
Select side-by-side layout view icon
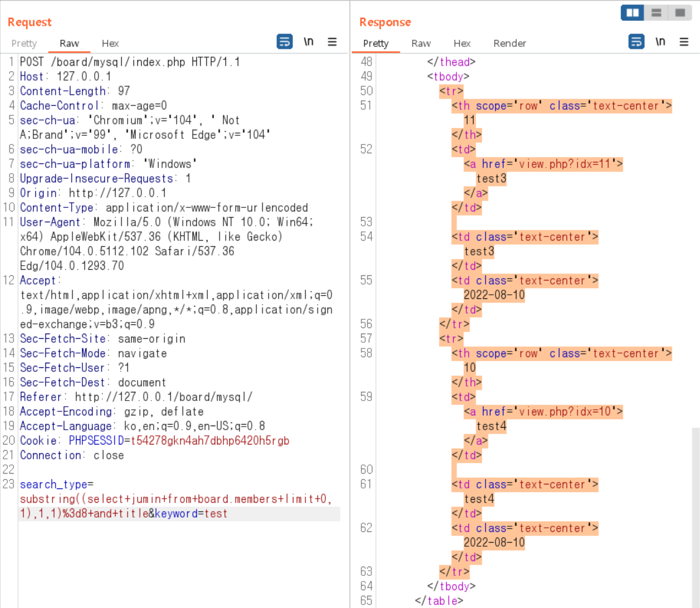(633, 13)
